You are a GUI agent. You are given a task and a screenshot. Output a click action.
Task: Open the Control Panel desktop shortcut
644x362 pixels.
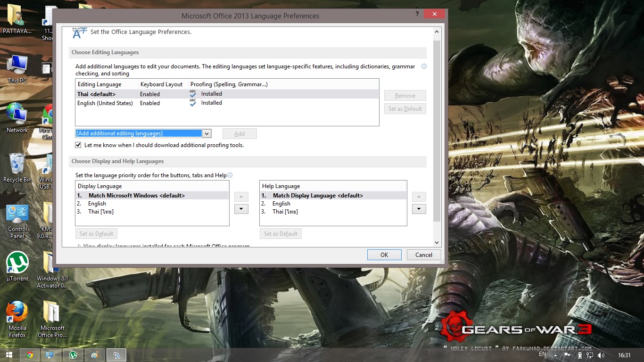[17, 222]
